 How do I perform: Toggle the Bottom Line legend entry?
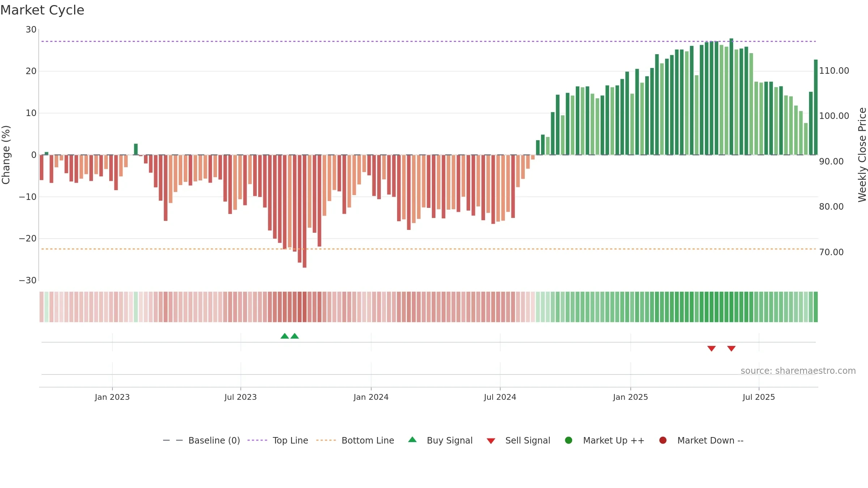click(355, 440)
